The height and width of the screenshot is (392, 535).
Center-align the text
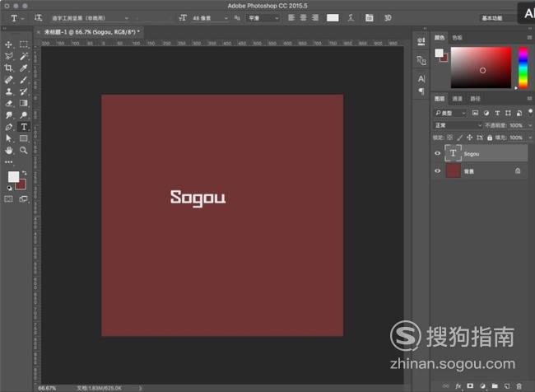tap(304, 18)
